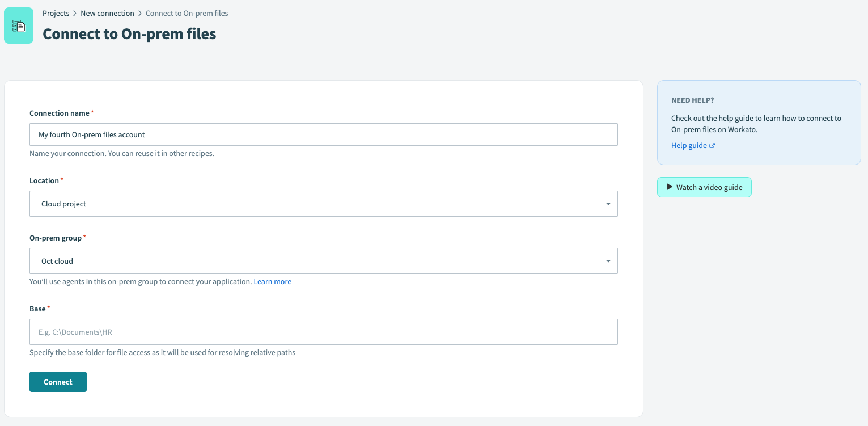
Task: Open the Help guide link
Action: (x=688, y=145)
